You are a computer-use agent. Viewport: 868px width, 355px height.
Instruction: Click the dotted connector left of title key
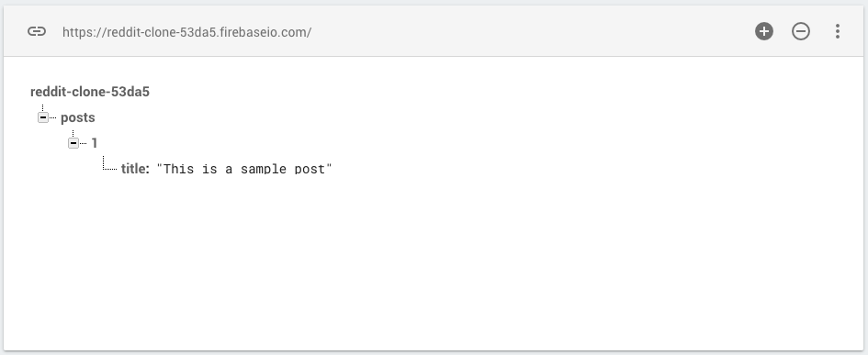coord(109,163)
